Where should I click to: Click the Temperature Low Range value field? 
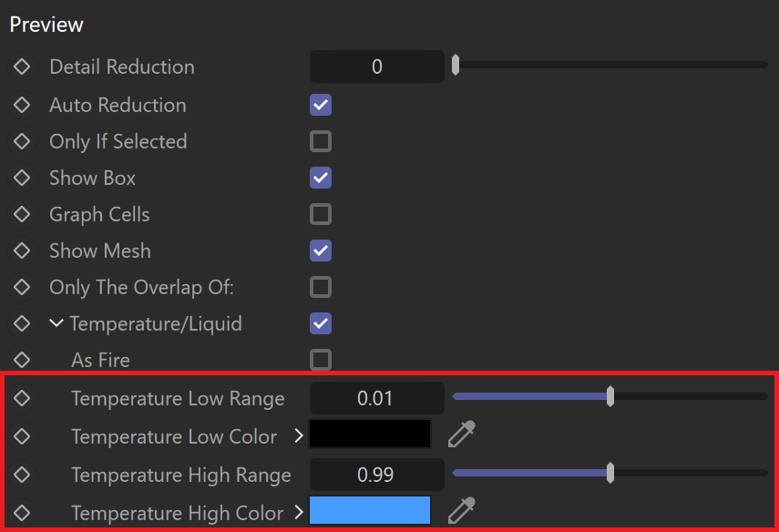point(376,398)
